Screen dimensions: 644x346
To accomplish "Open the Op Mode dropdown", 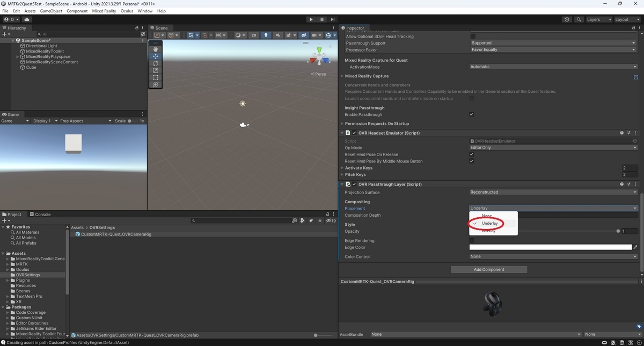I will pyautogui.click(x=553, y=148).
